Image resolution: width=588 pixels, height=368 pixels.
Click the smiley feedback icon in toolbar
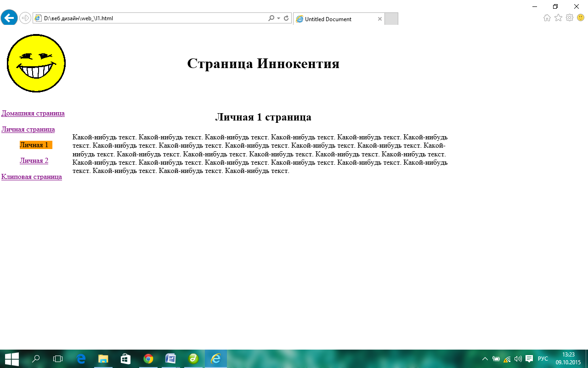point(581,18)
